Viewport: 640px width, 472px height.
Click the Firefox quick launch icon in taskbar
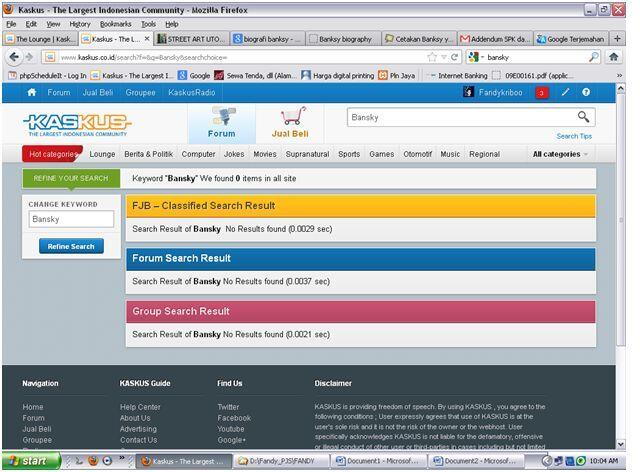pyautogui.click(x=93, y=461)
